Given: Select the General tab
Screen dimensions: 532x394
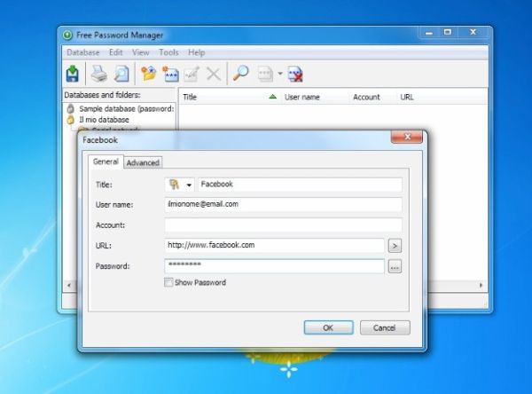Looking at the screenshot, I should click(106, 162).
